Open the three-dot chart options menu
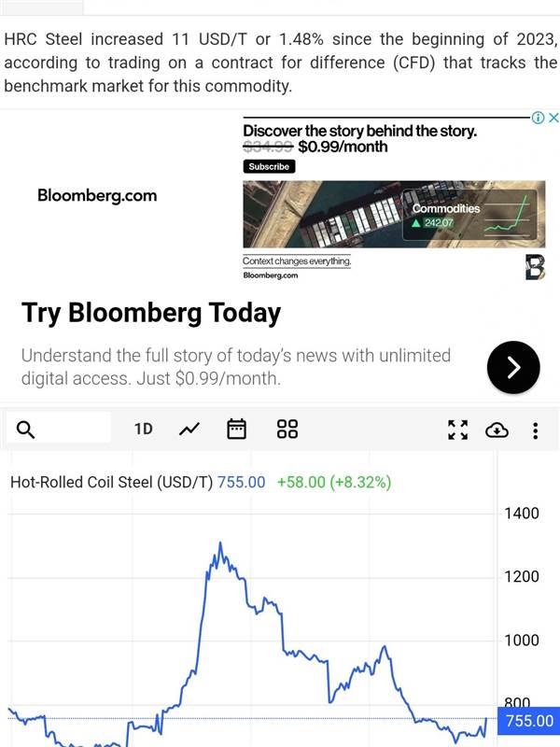This screenshot has width=560, height=747. (536, 430)
